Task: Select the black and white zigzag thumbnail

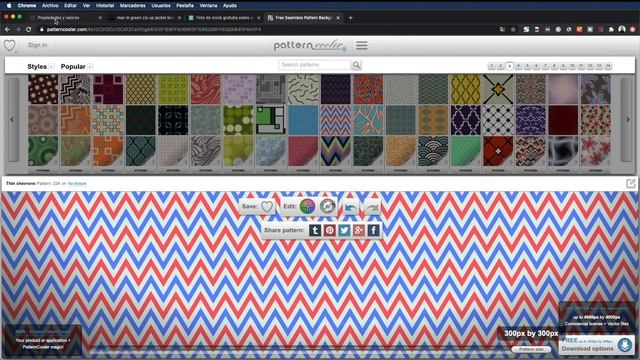Action: 76,89
